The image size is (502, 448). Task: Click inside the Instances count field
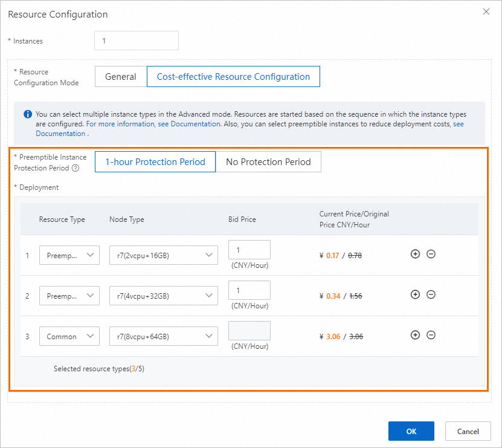(x=136, y=41)
